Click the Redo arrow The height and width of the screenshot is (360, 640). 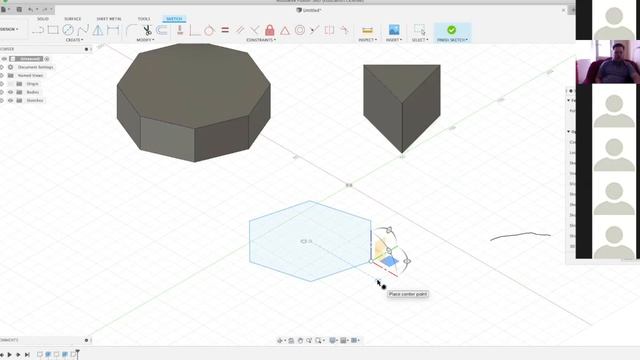[44, 9]
